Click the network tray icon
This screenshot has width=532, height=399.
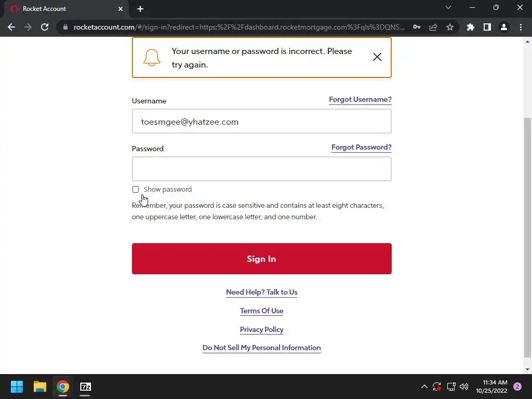451,387
